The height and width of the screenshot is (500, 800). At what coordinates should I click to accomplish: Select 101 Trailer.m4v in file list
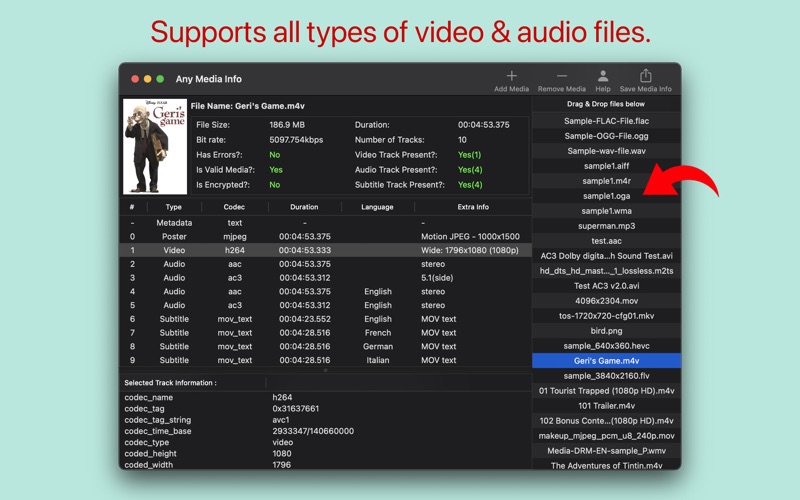[606, 406]
